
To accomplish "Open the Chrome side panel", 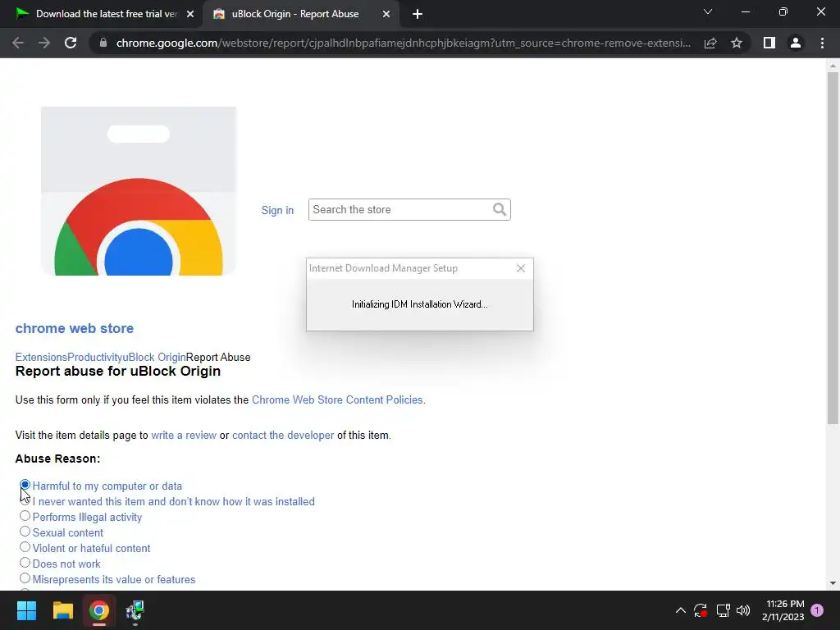I will coord(769,43).
